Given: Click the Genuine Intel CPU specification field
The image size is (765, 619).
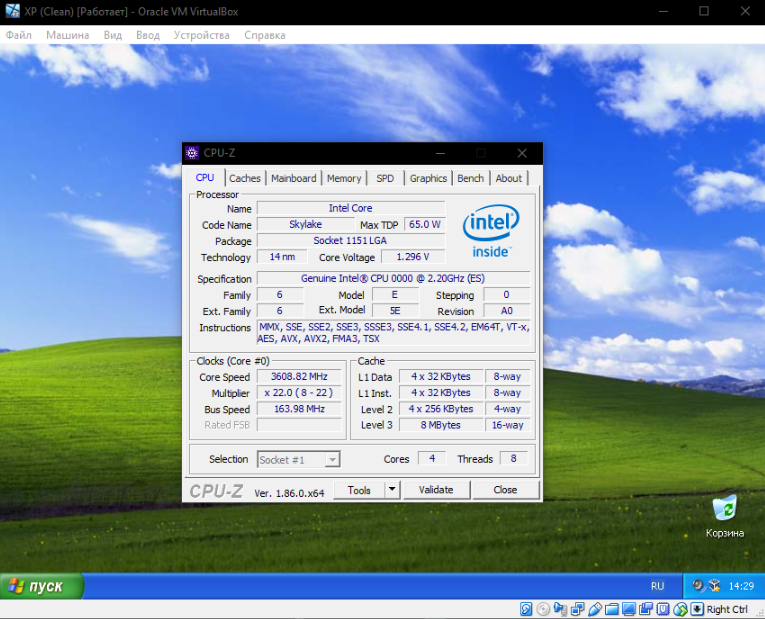Looking at the screenshot, I should click(393, 279).
